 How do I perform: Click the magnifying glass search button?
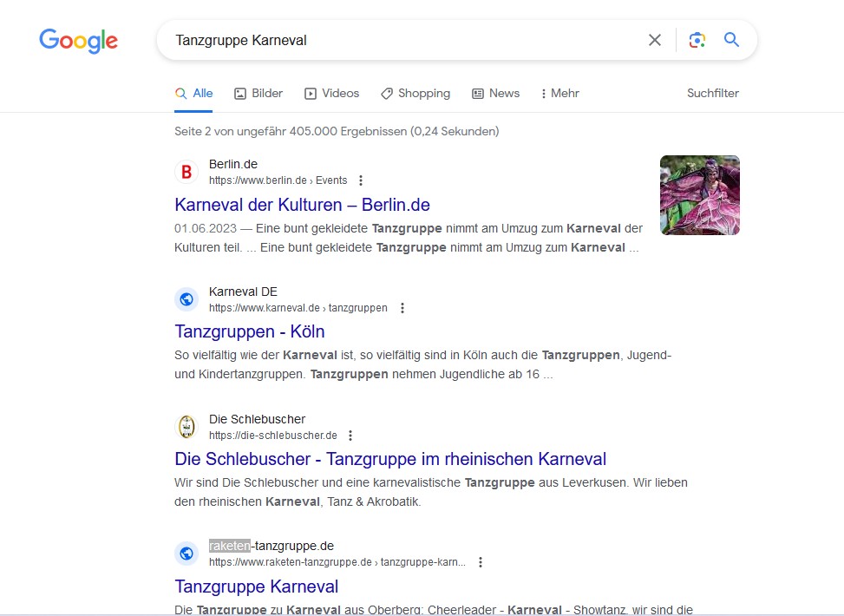(731, 40)
